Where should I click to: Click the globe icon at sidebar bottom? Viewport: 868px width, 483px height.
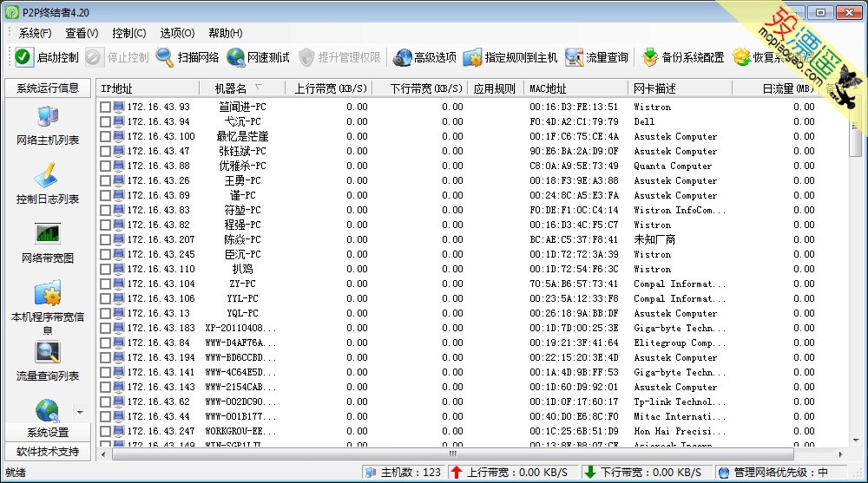point(48,410)
